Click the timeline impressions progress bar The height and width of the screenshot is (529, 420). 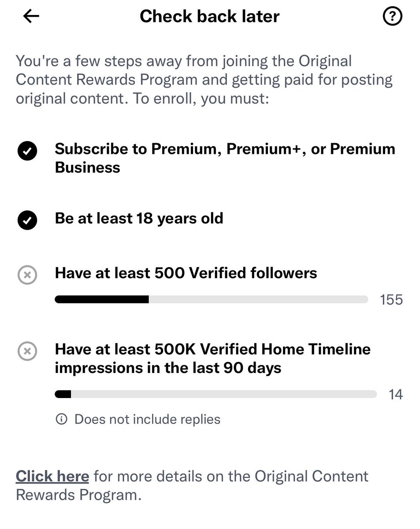click(216, 394)
